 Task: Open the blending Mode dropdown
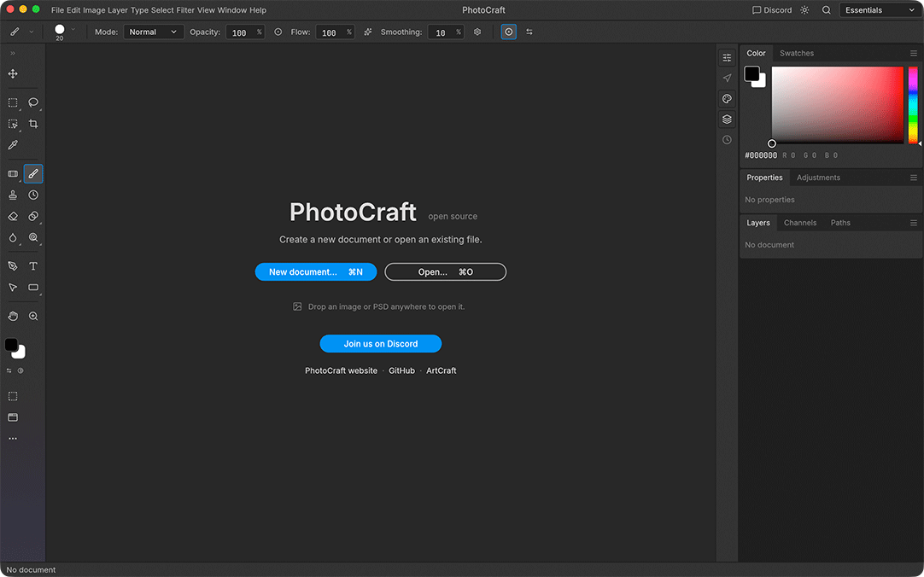click(153, 32)
